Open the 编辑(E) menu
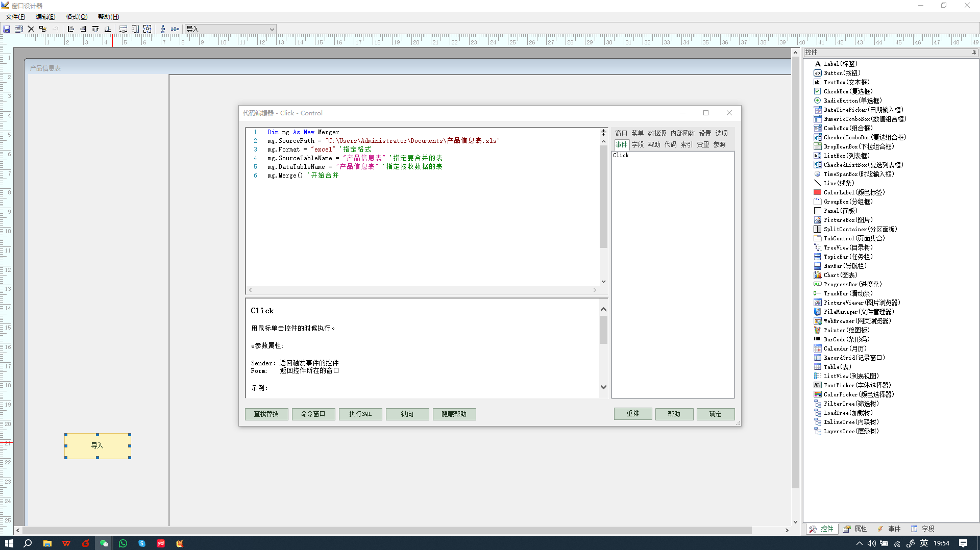This screenshot has width=980, height=550. coord(45,17)
